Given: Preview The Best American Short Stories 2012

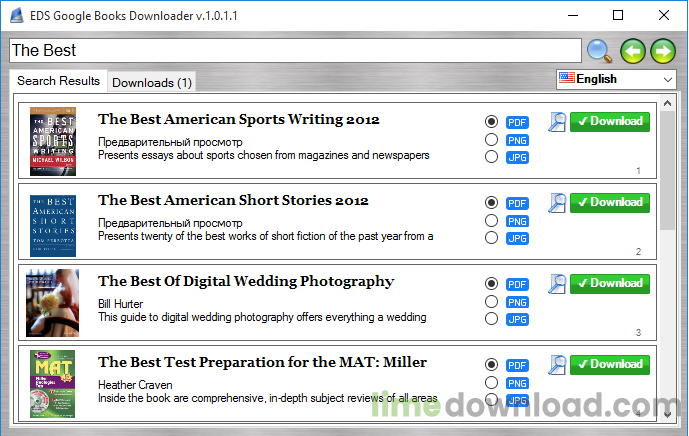Looking at the screenshot, I should [x=557, y=203].
